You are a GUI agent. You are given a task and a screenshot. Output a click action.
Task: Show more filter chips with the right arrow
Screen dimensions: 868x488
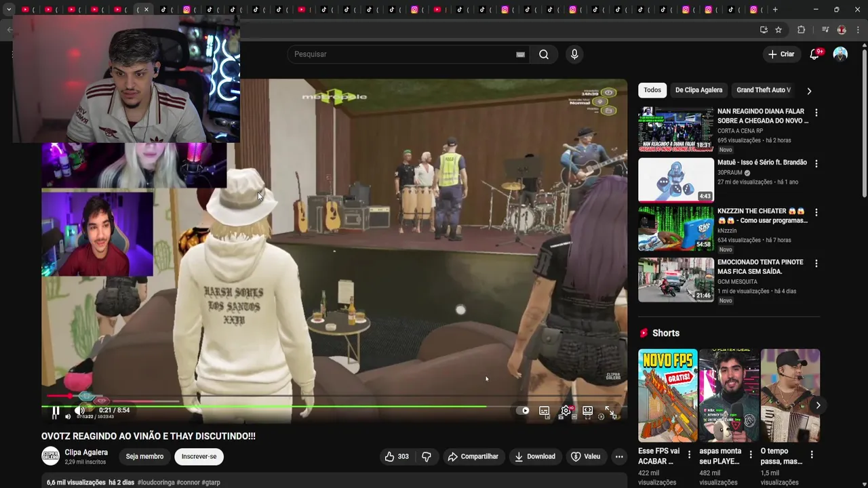pos(809,91)
